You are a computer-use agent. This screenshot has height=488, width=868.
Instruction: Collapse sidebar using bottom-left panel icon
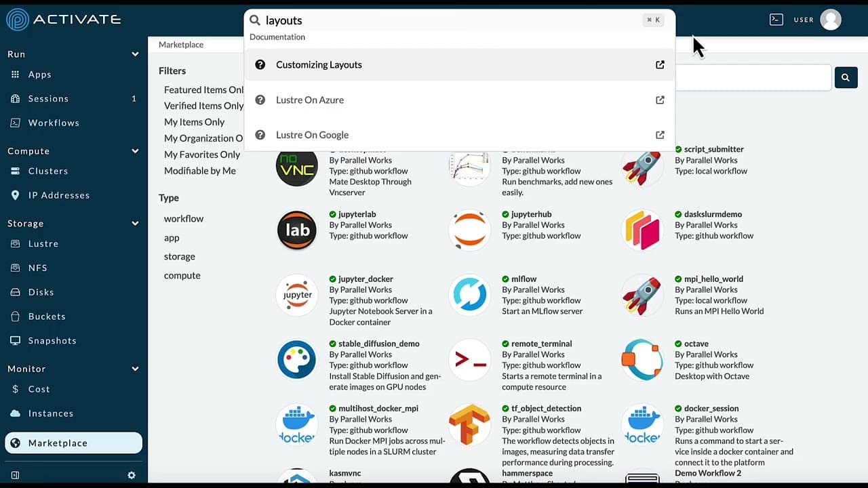click(x=15, y=476)
